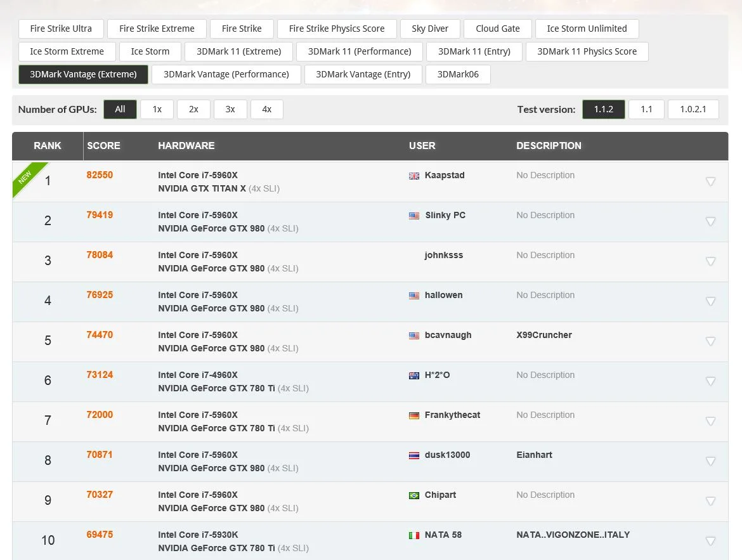This screenshot has height=560, width=742.
Task: Expand details for Chipart's result
Action: click(710, 501)
